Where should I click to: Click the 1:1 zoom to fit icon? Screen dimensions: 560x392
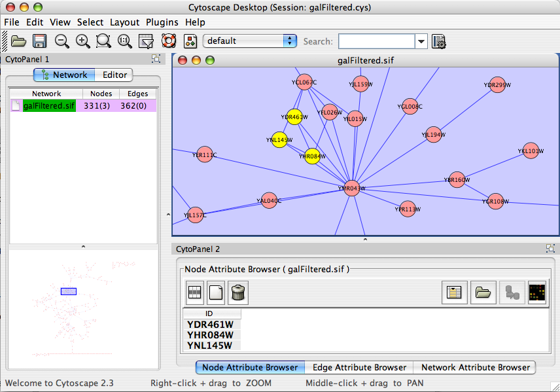[x=124, y=41]
